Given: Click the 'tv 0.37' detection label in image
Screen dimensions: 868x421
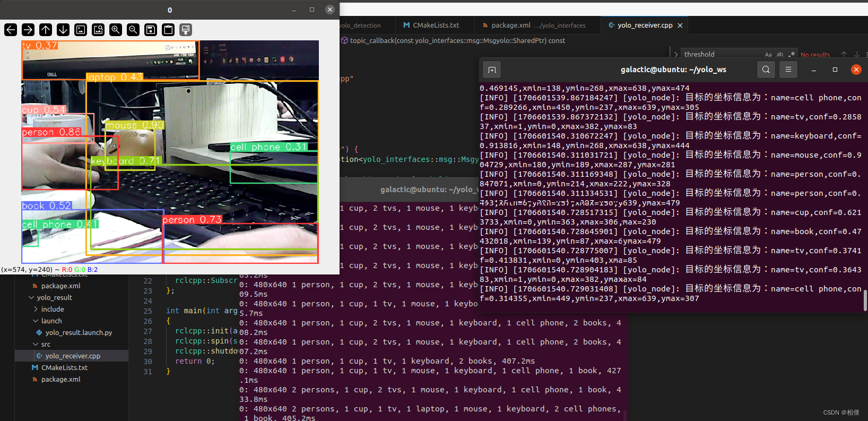Looking at the screenshot, I should point(40,46).
